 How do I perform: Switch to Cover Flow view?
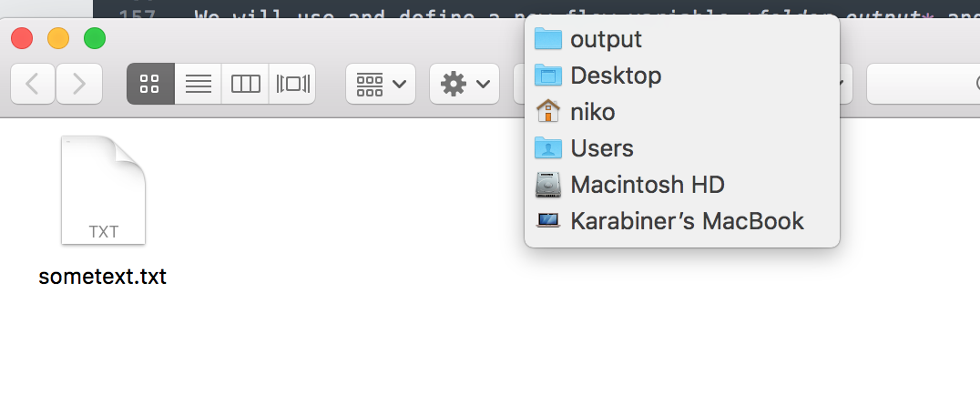click(292, 85)
